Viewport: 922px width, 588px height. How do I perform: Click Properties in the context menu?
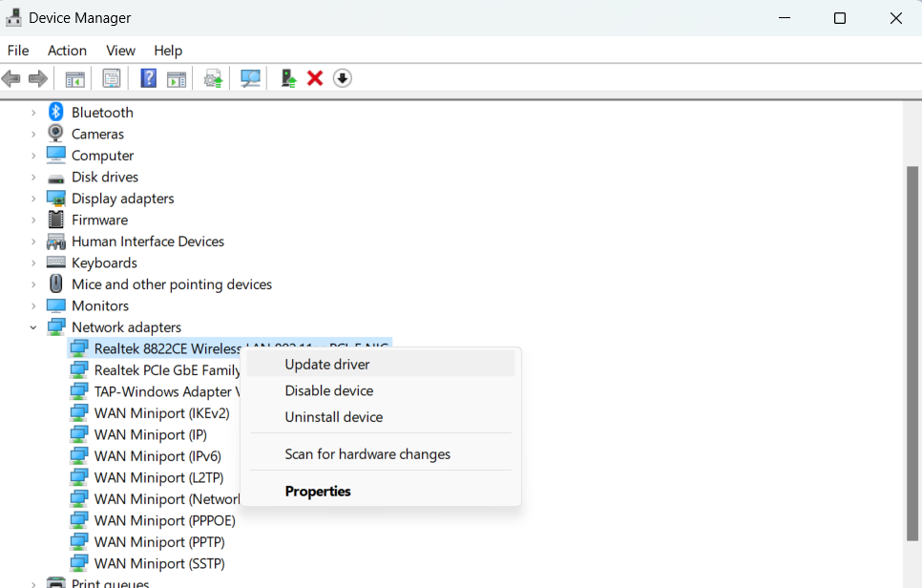pos(318,491)
